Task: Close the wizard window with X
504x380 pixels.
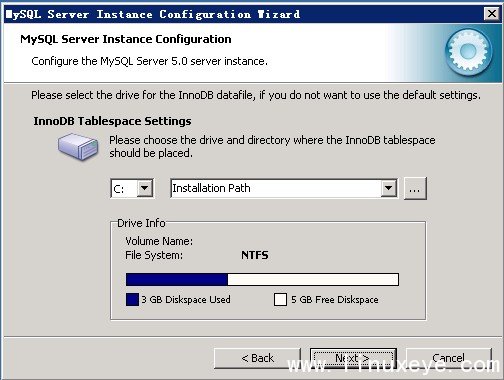Action: [491, 14]
